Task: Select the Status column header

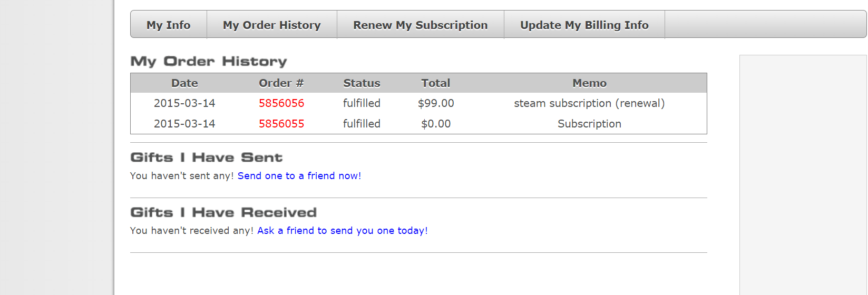Action: [362, 83]
